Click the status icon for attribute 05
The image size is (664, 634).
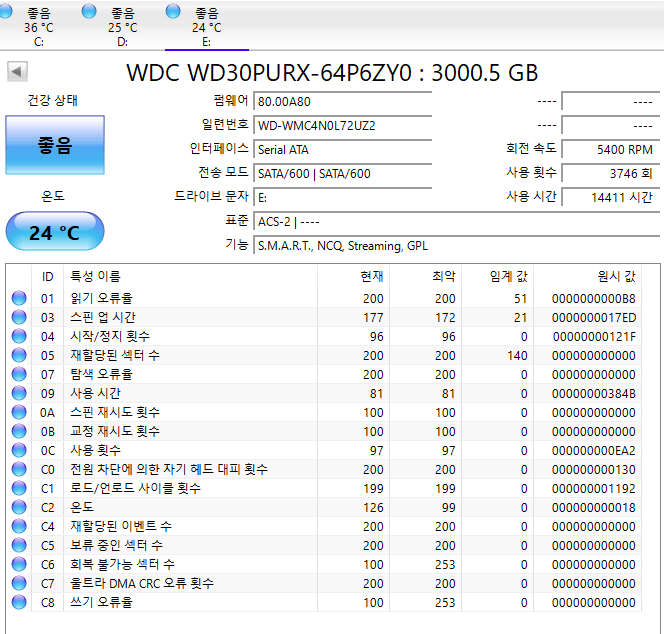(x=19, y=355)
